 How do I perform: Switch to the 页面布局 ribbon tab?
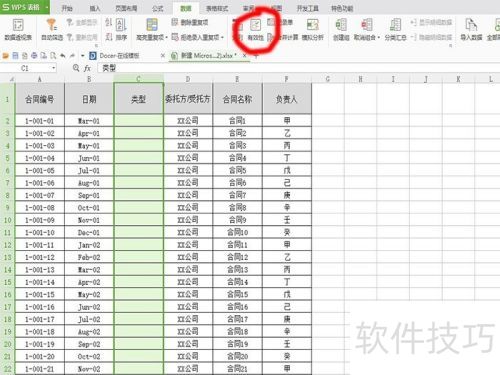(126, 8)
